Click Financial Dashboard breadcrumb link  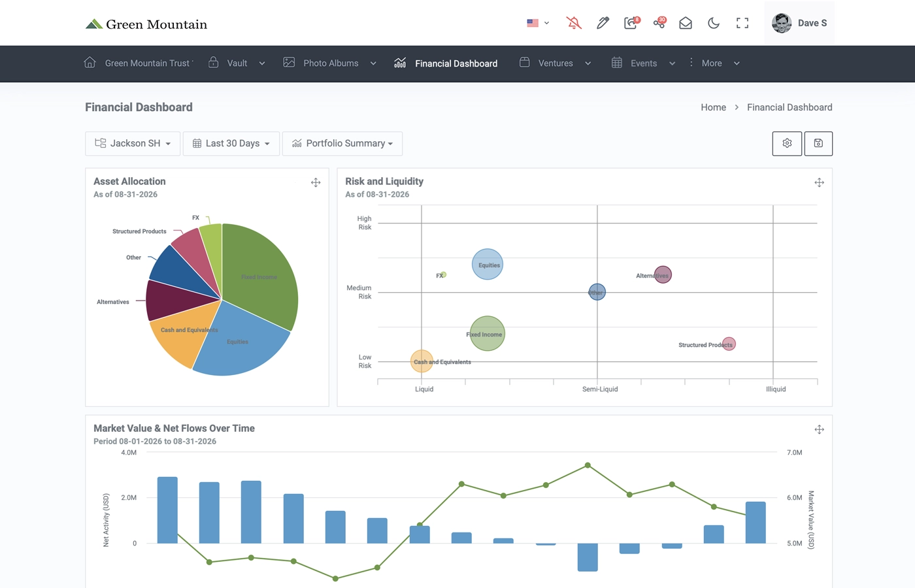tap(790, 107)
